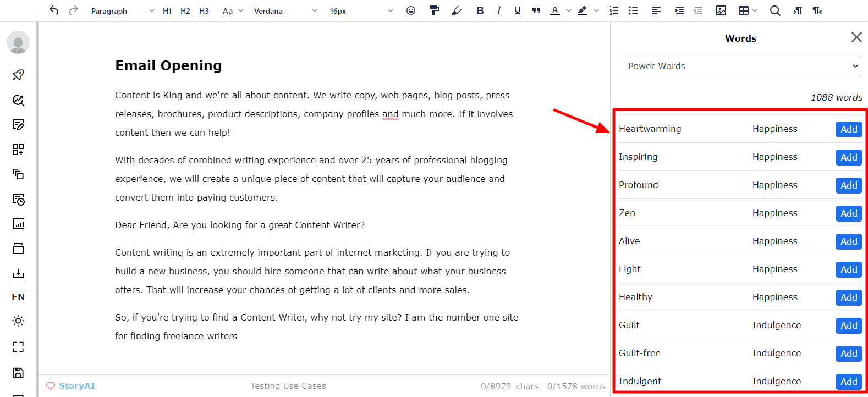
Task: Click the StoryAI link in footer
Action: pos(76,386)
